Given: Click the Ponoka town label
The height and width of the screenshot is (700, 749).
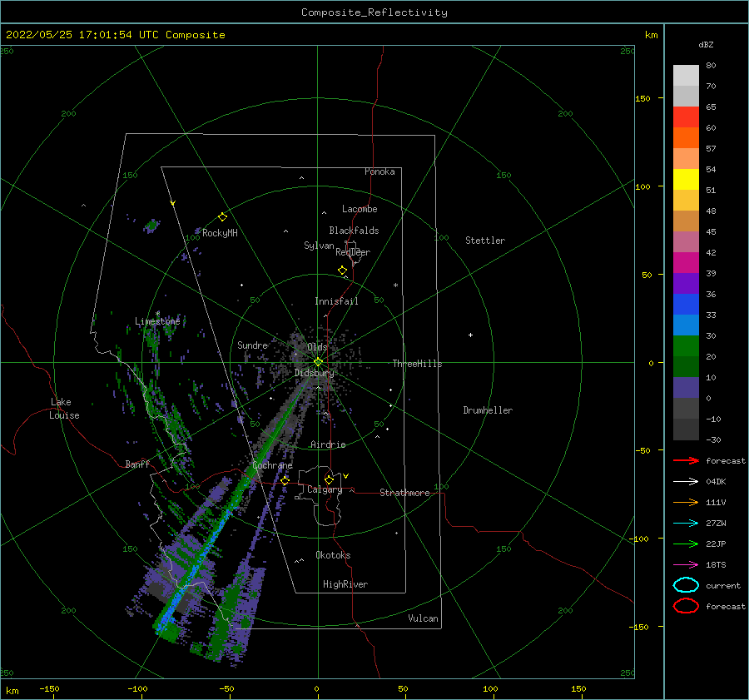Looking at the screenshot, I should coord(379,171).
